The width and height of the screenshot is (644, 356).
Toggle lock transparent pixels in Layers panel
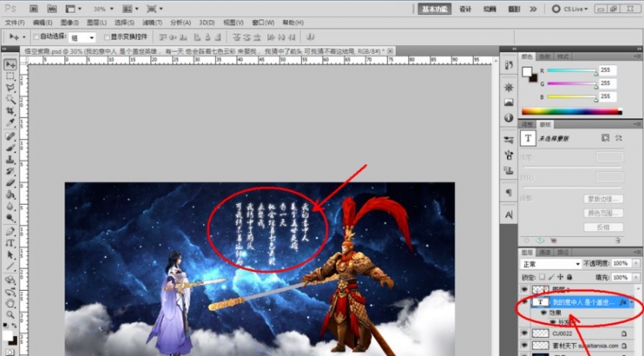click(542, 277)
